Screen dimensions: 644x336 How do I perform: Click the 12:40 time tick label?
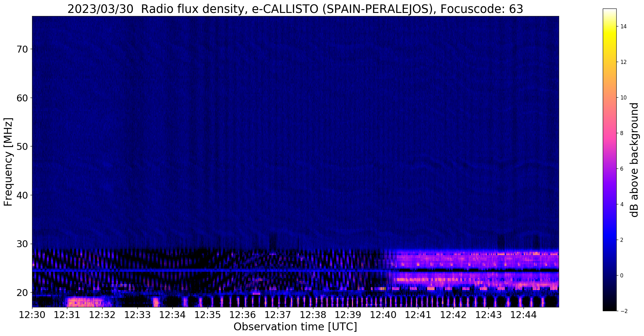click(x=383, y=314)
